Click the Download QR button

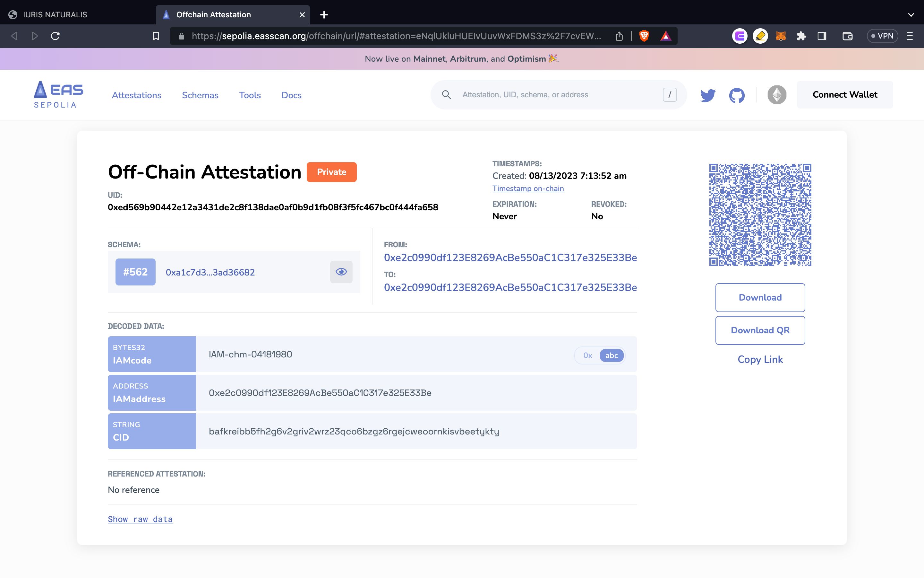tap(760, 330)
